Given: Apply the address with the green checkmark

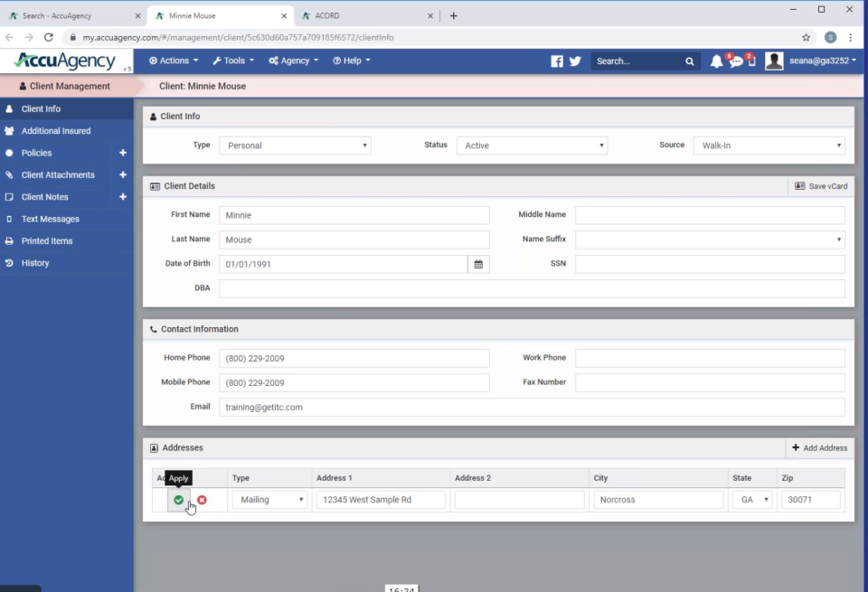Looking at the screenshot, I should click(x=178, y=500).
